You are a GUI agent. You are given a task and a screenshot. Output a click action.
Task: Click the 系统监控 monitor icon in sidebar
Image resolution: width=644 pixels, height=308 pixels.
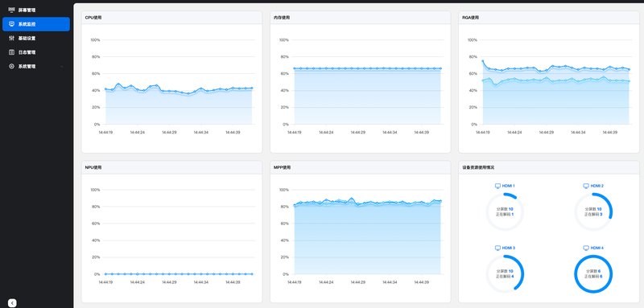(11, 24)
